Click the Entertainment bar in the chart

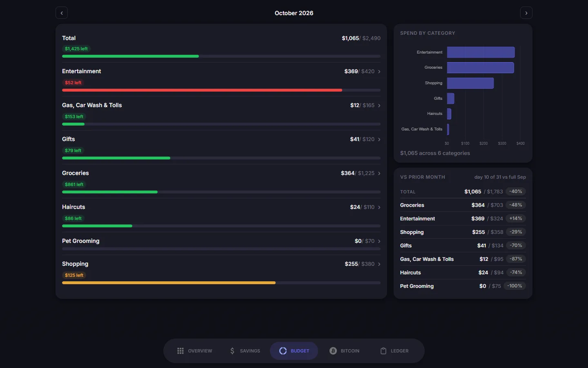(x=481, y=52)
